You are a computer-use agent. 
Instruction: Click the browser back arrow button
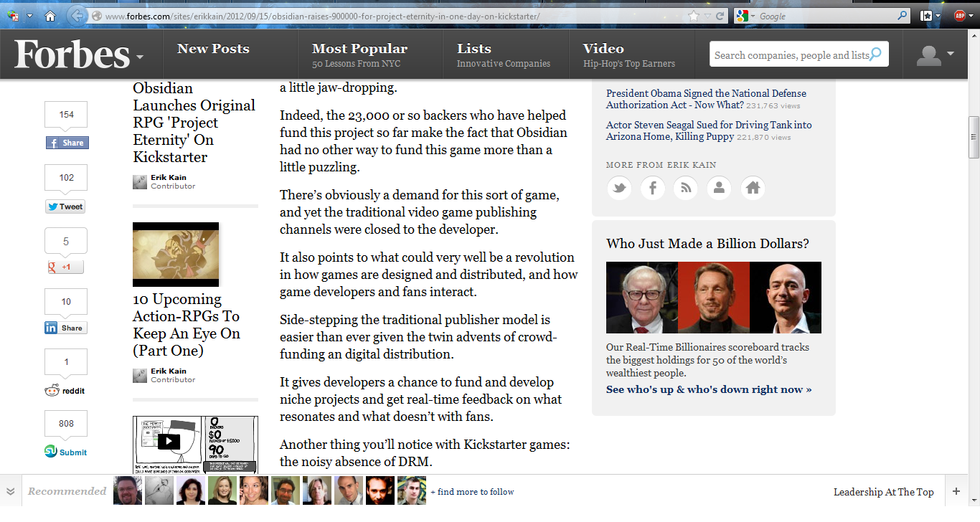click(x=77, y=16)
